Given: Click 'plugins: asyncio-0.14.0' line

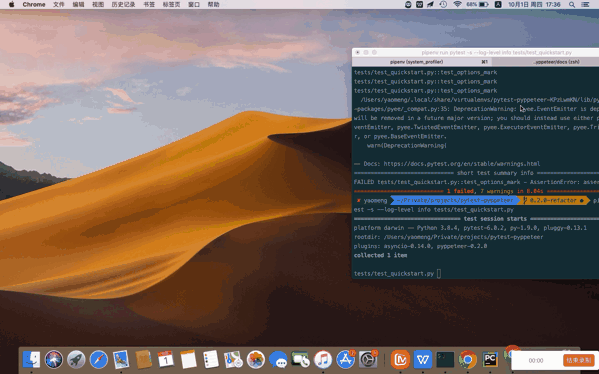Looking at the screenshot, I should [x=420, y=246].
